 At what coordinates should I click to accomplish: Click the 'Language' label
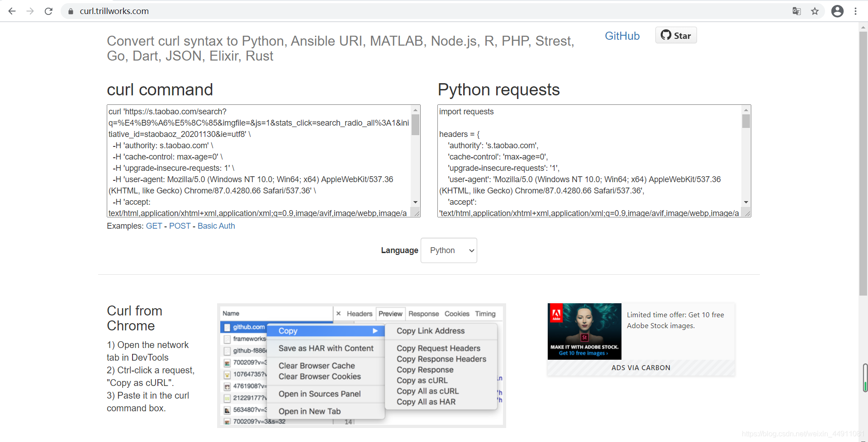pyautogui.click(x=399, y=250)
